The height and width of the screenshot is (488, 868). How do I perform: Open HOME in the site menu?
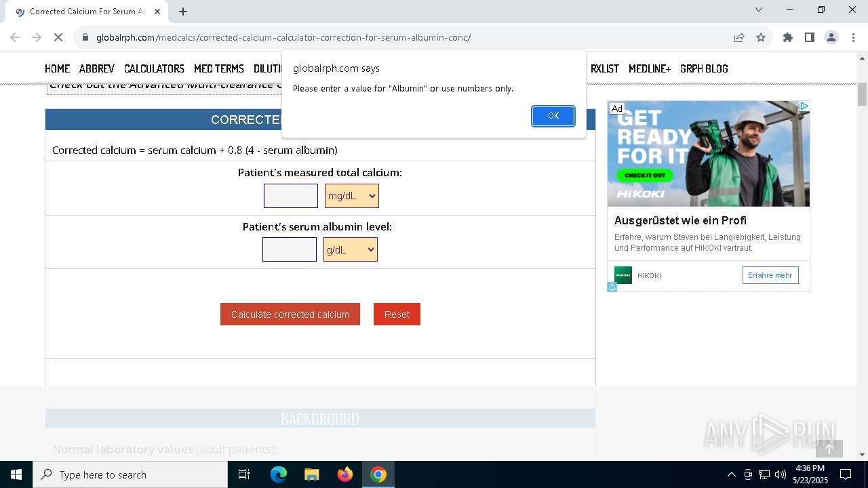click(58, 68)
